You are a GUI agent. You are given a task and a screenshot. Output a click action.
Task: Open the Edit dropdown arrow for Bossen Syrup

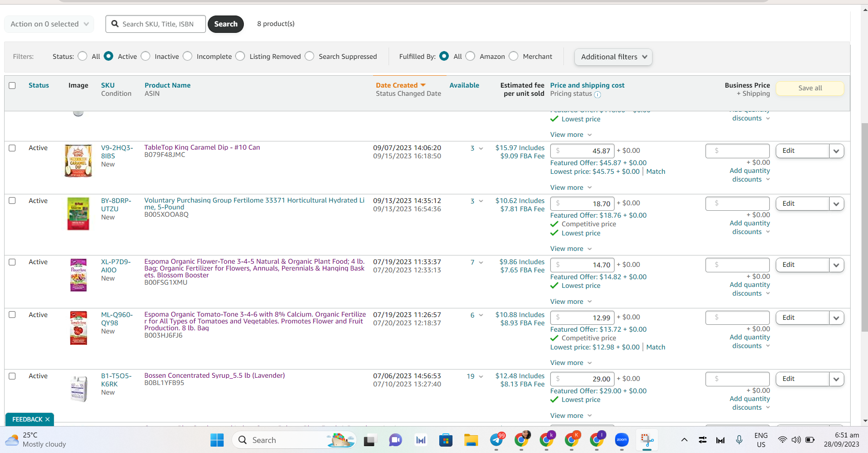(836, 379)
